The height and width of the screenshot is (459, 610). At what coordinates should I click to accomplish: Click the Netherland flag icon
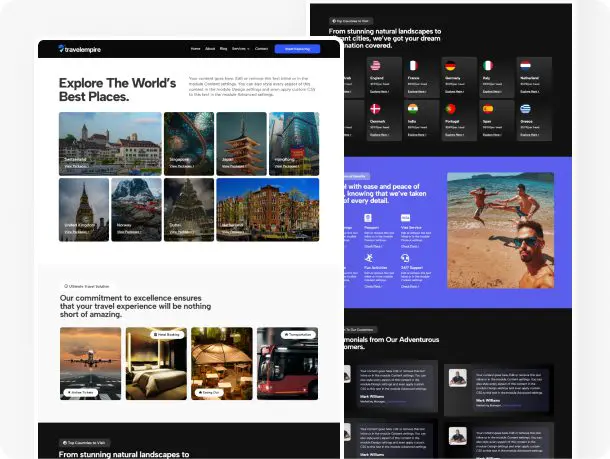525,65
